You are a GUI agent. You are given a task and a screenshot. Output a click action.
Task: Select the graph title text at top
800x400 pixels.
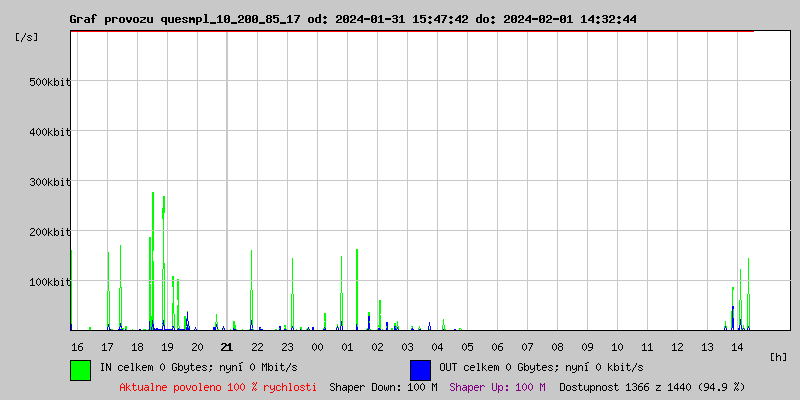(x=352, y=19)
